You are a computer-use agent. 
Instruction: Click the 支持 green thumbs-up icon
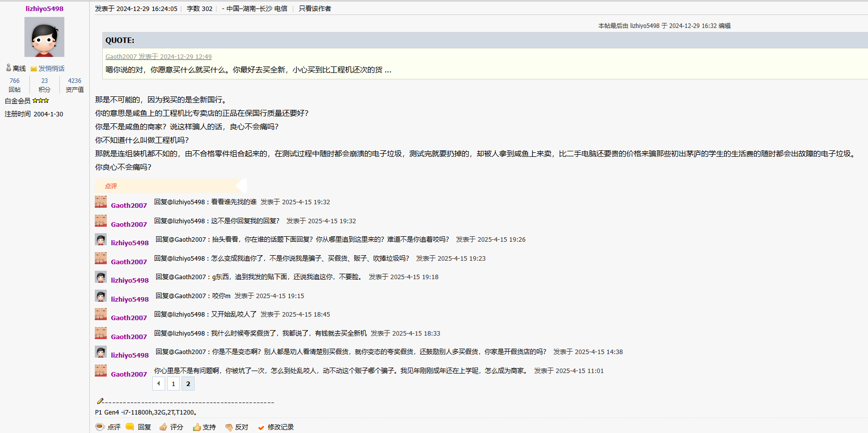click(x=197, y=427)
